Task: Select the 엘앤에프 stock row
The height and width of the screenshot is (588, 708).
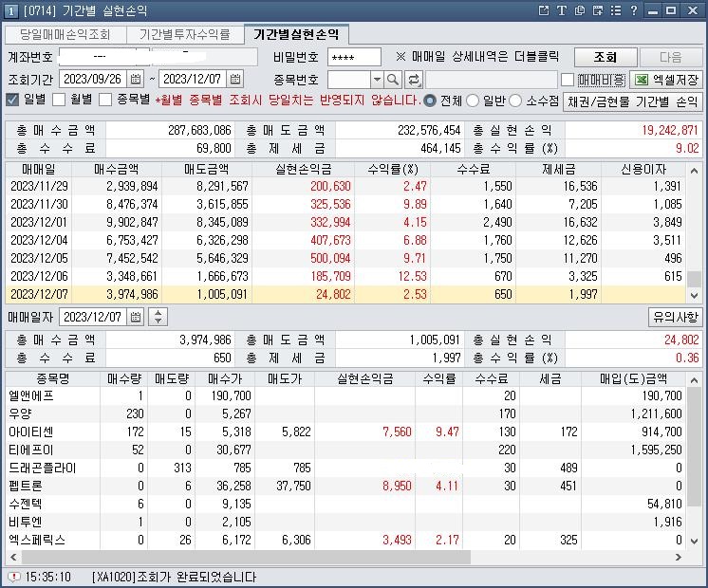Action: point(346,395)
